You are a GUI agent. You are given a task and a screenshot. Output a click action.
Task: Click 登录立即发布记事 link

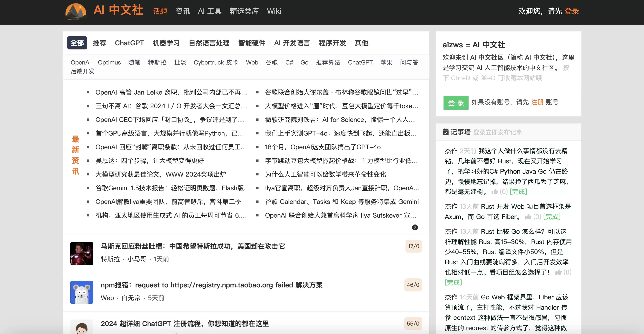coord(497,132)
